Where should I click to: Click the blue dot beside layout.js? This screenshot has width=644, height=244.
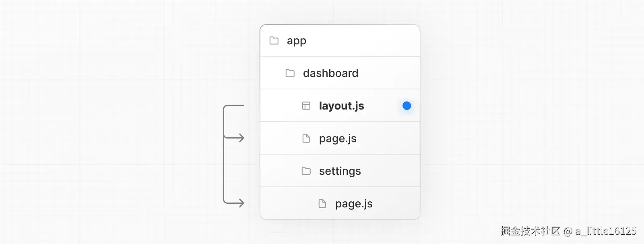[x=407, y=106]
